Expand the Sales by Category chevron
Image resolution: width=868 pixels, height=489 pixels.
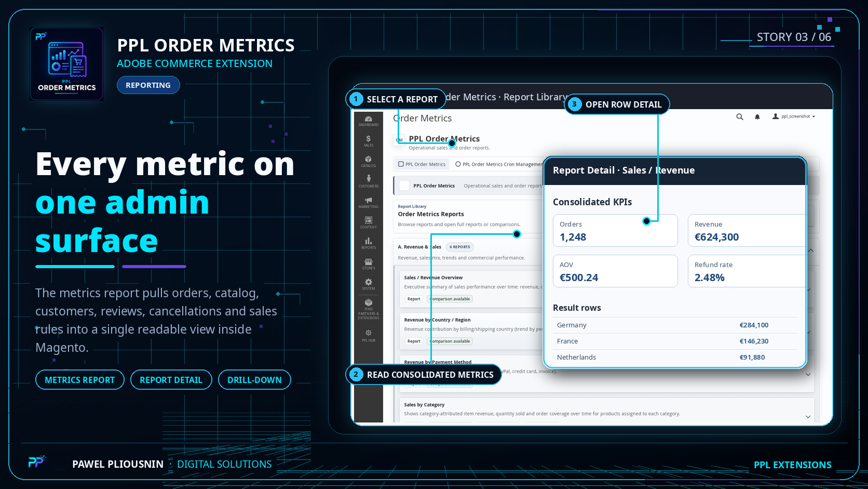808,417
